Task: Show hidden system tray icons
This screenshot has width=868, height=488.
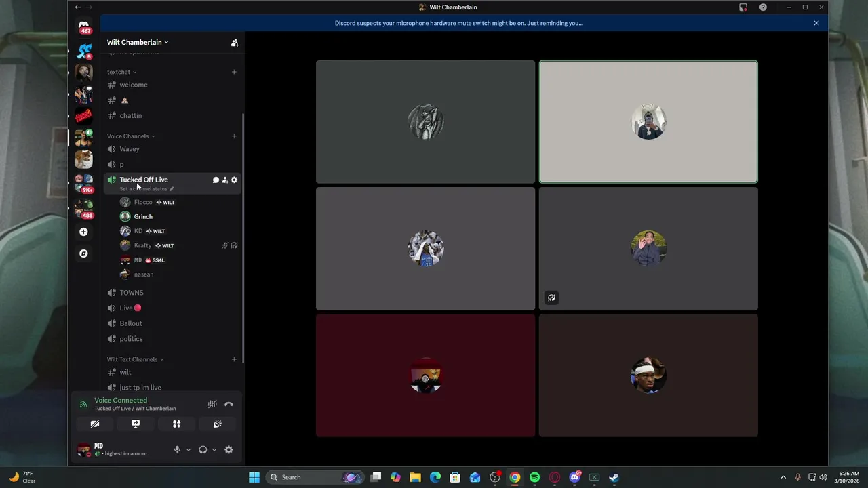Action: [783, 477]
